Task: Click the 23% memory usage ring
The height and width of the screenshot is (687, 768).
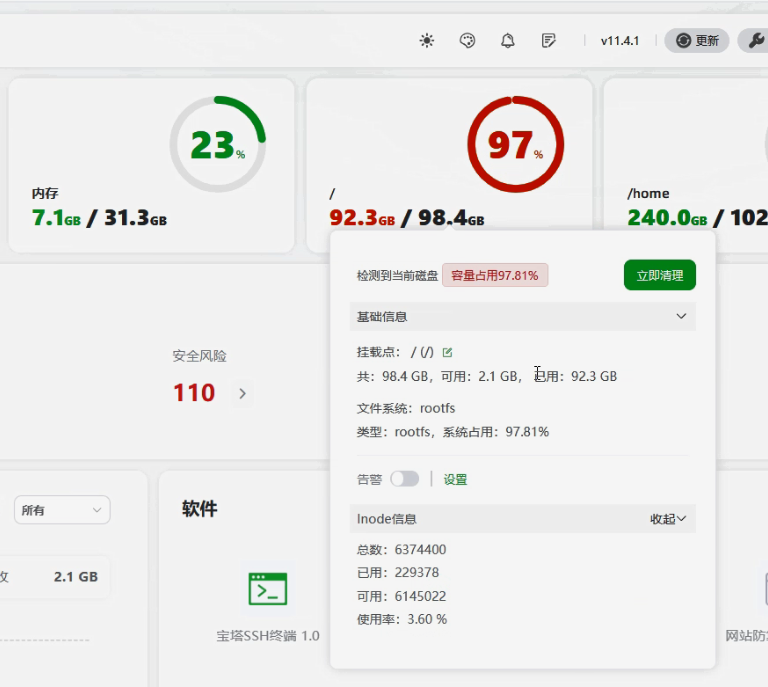Action: tap(217, 145)
